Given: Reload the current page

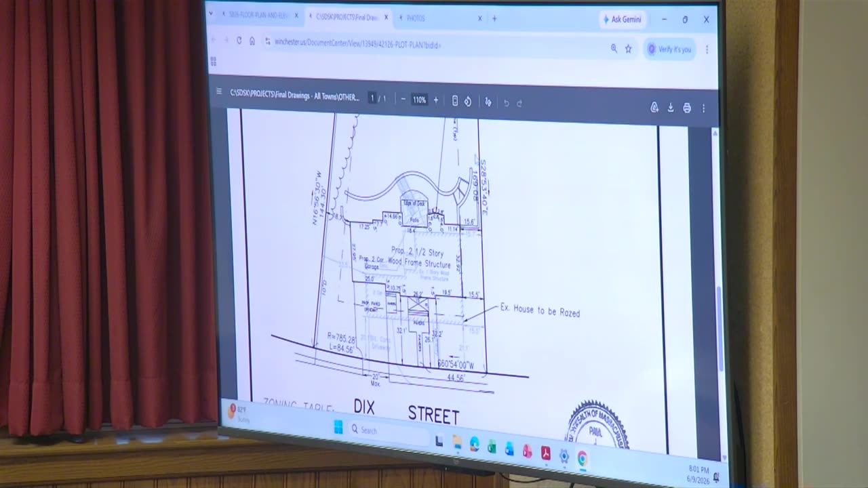Looking at the screenshot, I should coord(239,40).
